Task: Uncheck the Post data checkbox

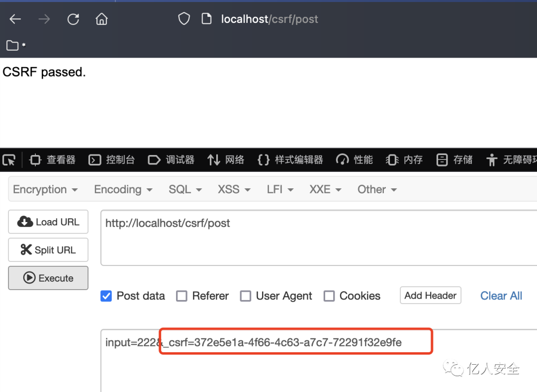Action: tap(106, 296)
